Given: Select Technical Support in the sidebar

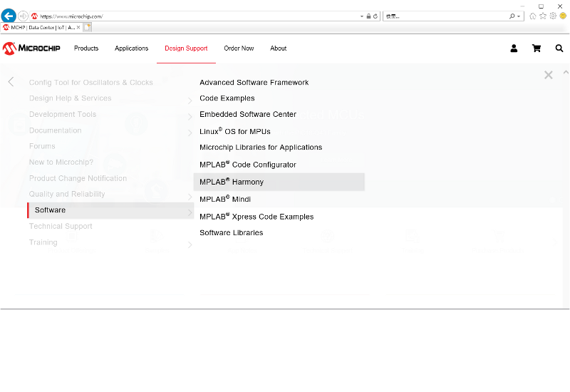Looking at the screenshot, I should point(61,227).
